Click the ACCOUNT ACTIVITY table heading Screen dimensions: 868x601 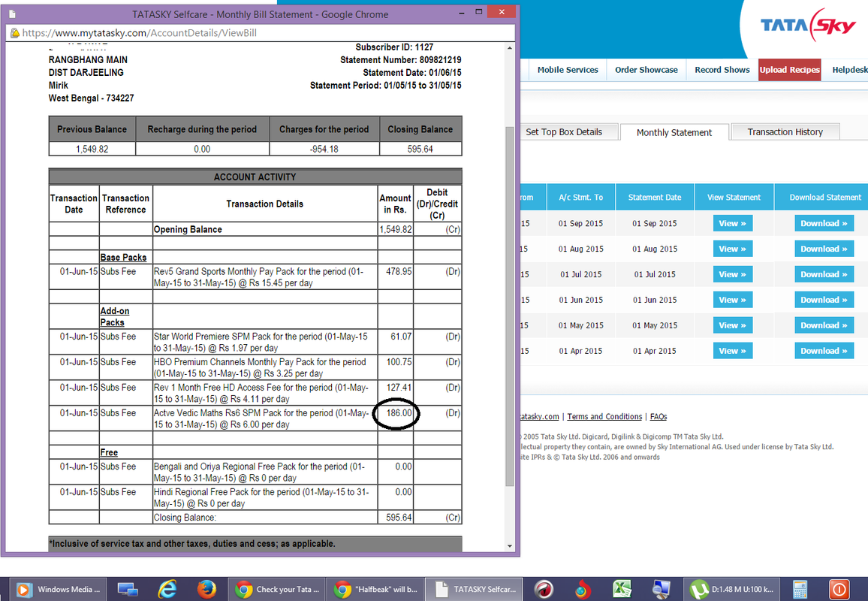pyautogui.click(x=255, y=177)
